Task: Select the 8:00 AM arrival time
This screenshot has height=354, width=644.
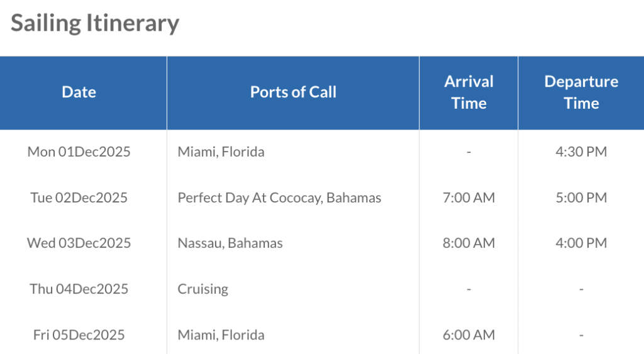Action: click(x=469, y=243)
